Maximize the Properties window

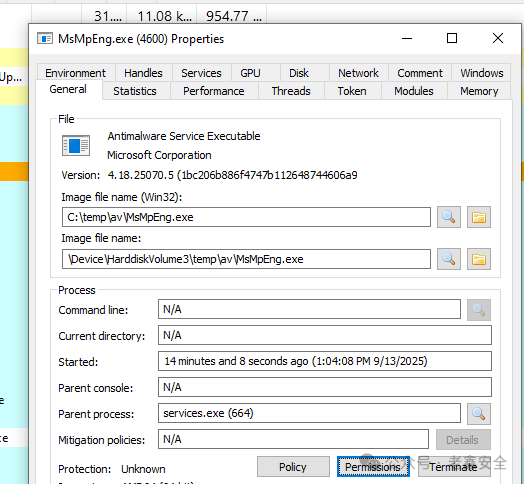click(452, 38)
